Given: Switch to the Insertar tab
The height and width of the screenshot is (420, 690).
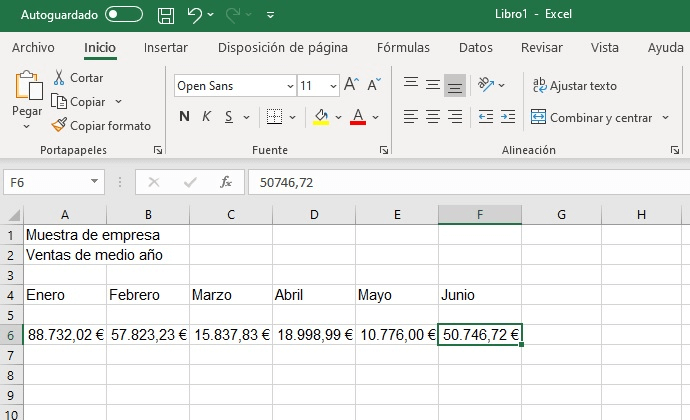Looking at the screenshot, I should pos(165,48).
